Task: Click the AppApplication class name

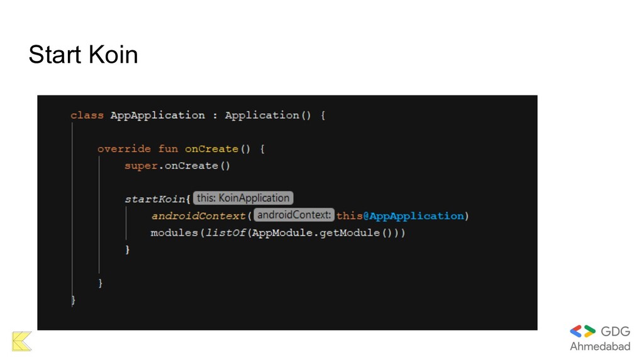Action: coord(158,116)
